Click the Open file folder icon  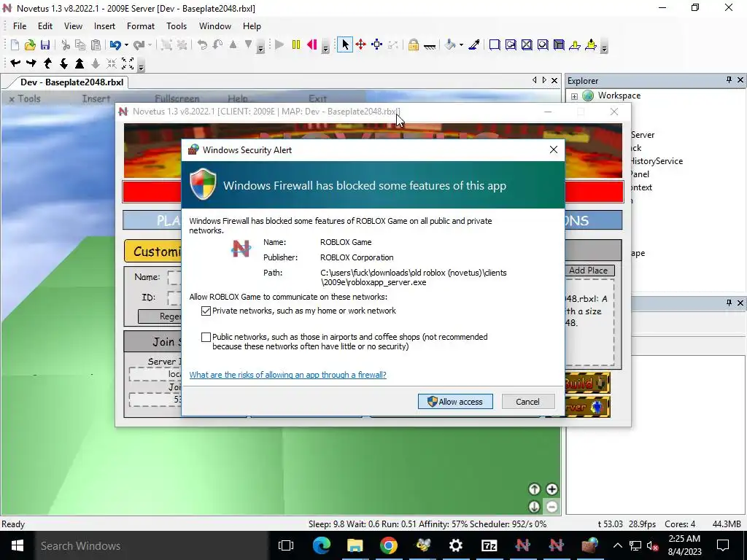click(x=30, y=44)
